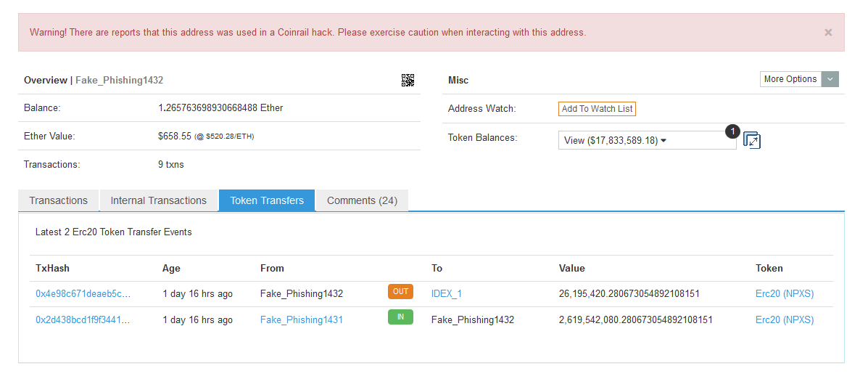Viewport: 868px width, 387px height.
Task: Click the token count badge
Action: [x=732, y=131]
